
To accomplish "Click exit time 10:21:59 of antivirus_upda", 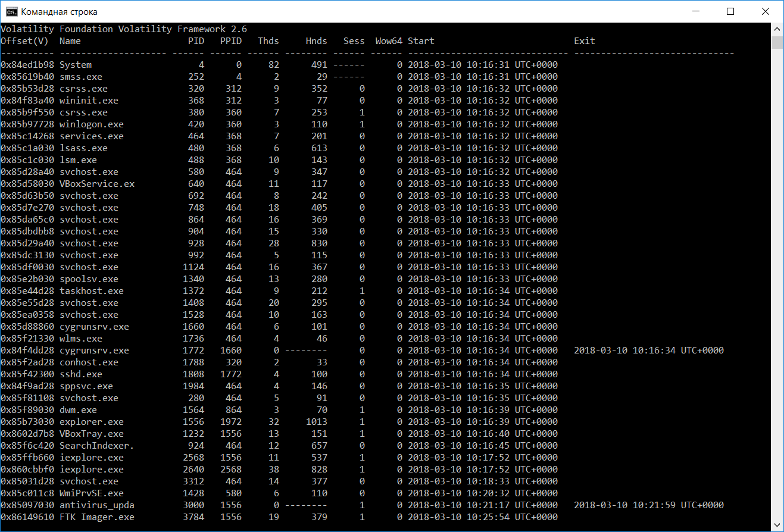I will (649, 505).
